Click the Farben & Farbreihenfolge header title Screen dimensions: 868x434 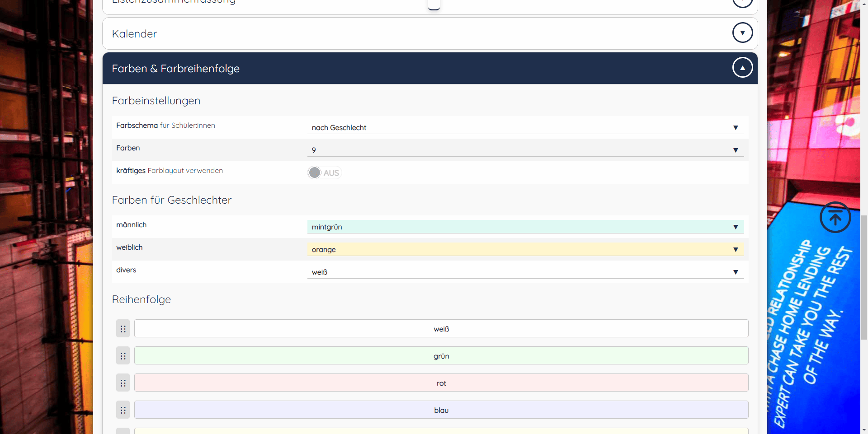click(x=175, y=69)
